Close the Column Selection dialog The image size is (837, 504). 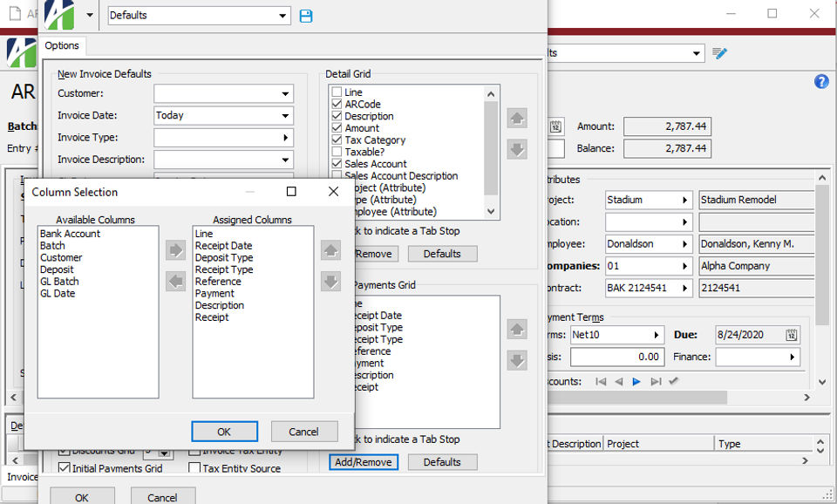[334, 191]
